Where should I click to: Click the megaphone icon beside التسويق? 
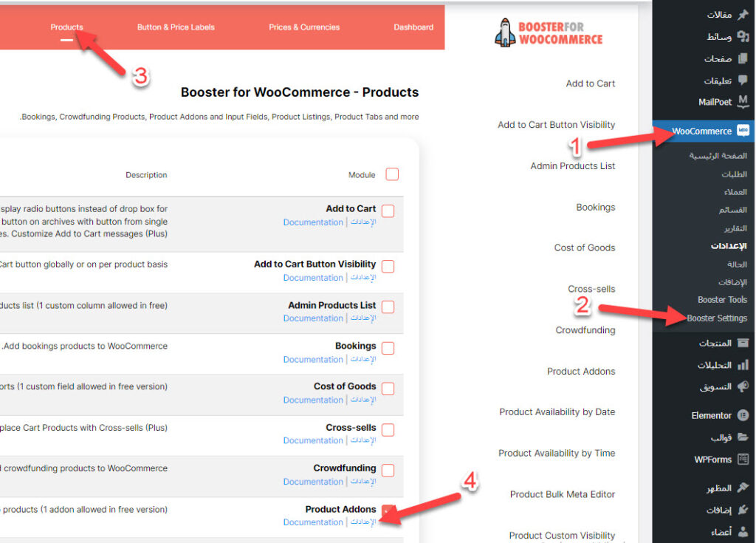click(743, 386)
